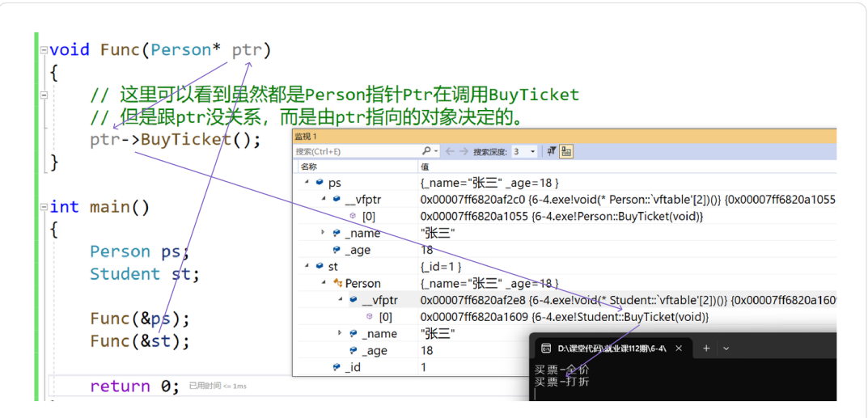This screenshot has height=418, width=868.
Task: Click the magnifier search icon in watch window
Action: pos(426,151)
